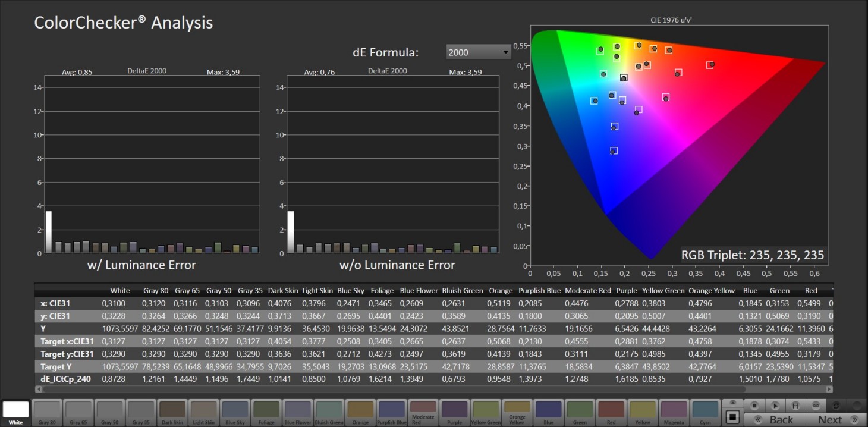Click the round disabled icon after the refresh icon

[x=856, y=405]
